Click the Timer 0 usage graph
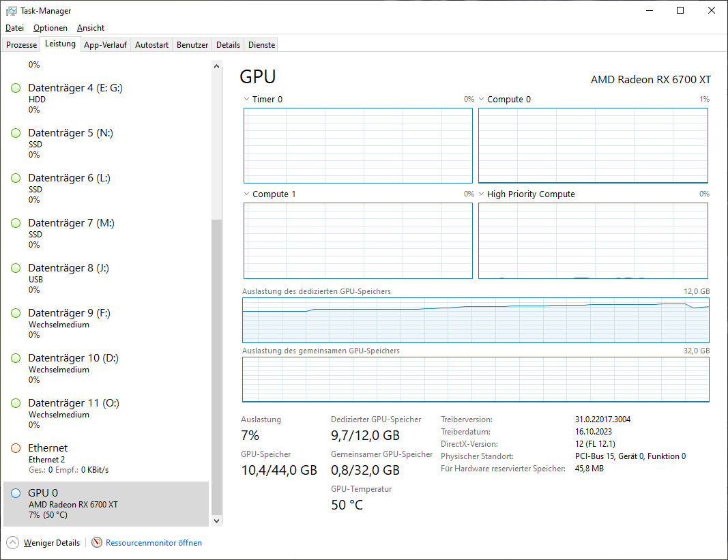 point(358,145)
